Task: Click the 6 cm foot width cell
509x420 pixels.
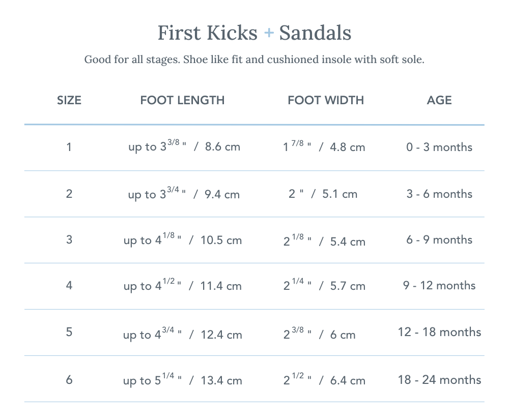Action: coord(342,335)
